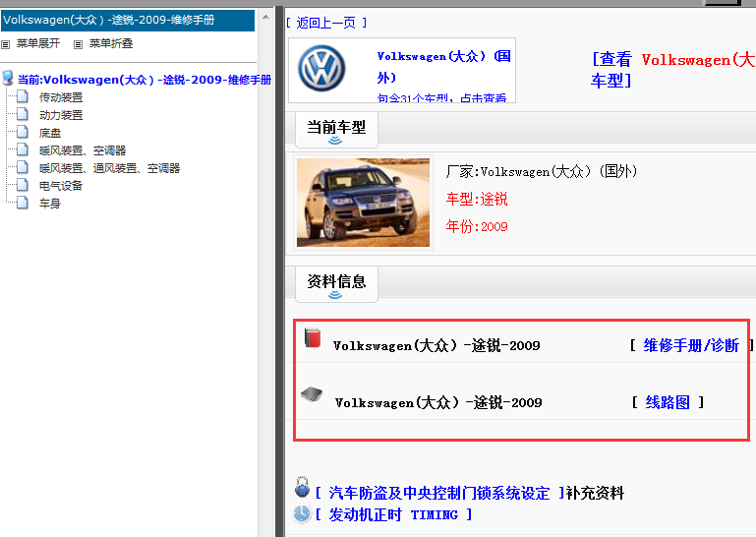This screenshot has height=537, width=756.
Task: Select 电气设备 in the manual tree
Action: pyautogui.click(x=61, y=186)
